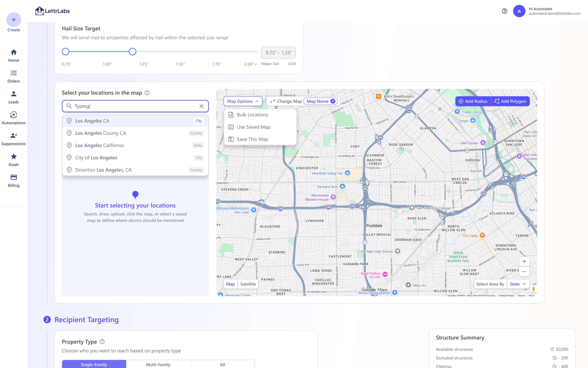The image size is (588, 368).
Task: Open Orders list in sidebar
Action: [14, 77]
